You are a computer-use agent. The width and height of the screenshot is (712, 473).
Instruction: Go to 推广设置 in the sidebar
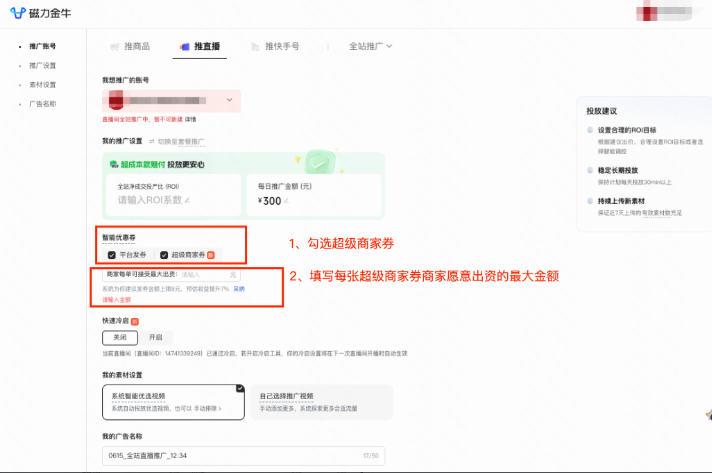pos(43,66)
